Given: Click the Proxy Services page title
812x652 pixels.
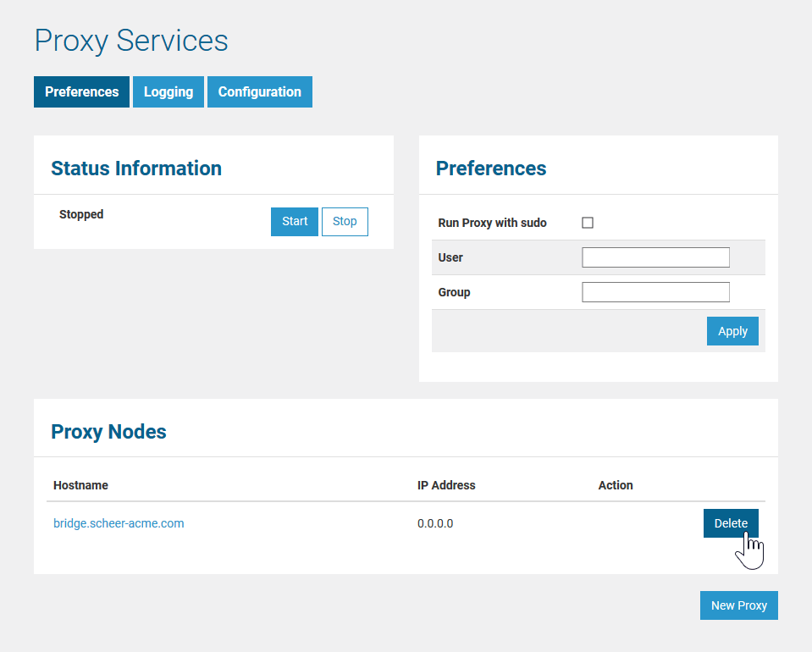Looking at the screenshot, I should point(131,41).
